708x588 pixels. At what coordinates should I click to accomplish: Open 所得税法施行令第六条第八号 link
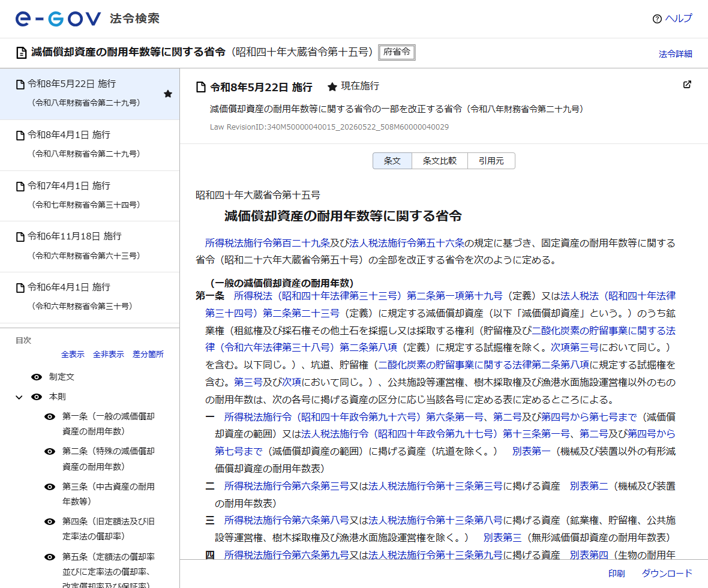click(x=287, y=520)
